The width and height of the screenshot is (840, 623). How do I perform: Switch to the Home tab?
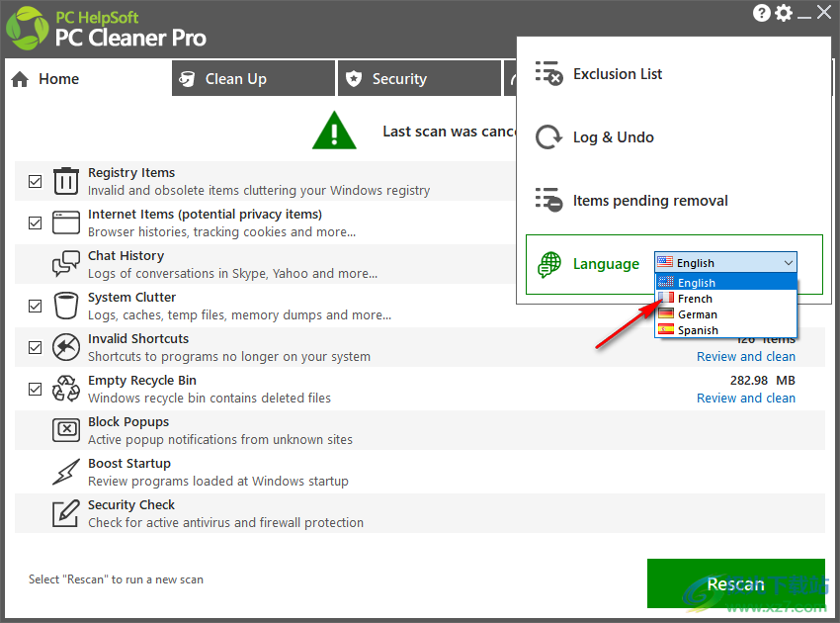point(88,78)
